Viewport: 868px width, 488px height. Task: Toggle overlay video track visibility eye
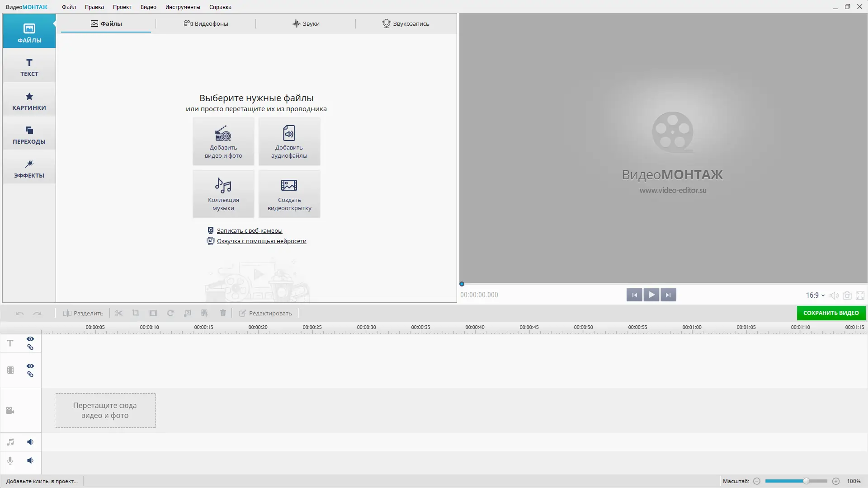pos(30,366)
